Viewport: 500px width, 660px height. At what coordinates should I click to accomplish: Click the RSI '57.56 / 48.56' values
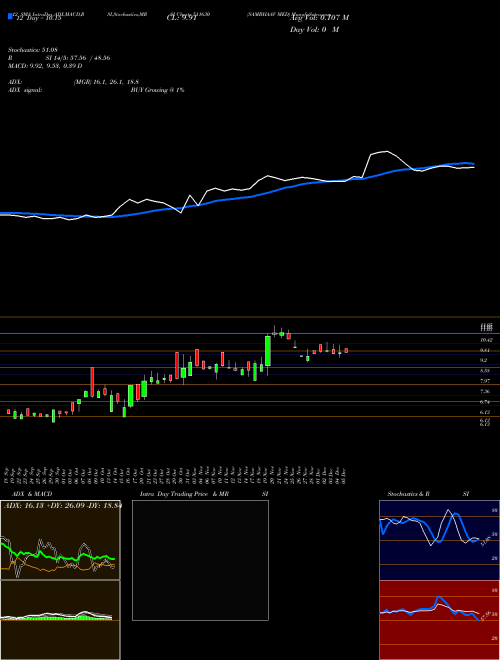tap(90, 58)
